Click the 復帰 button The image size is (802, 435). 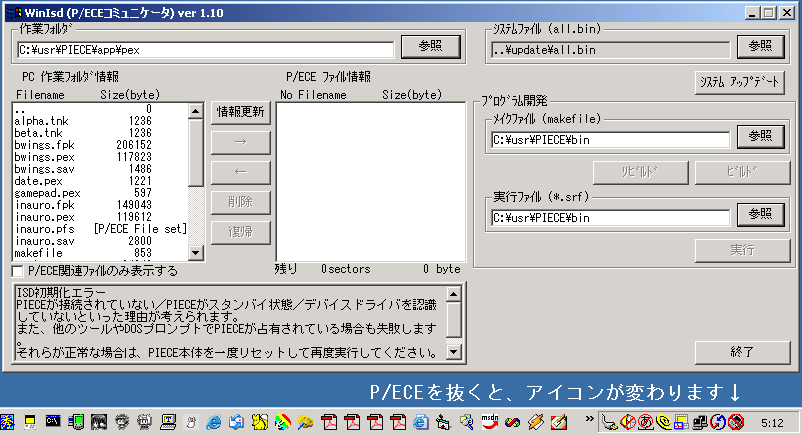click(240, 232)
